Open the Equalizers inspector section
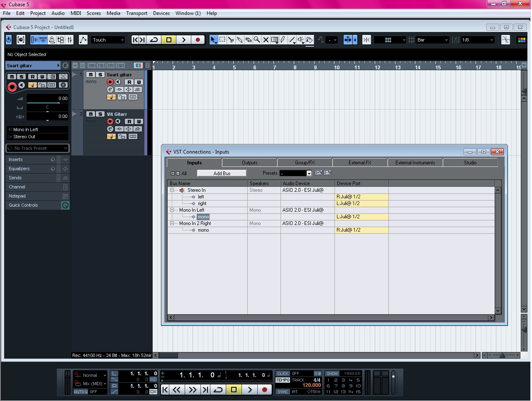 tap(19, 169)
